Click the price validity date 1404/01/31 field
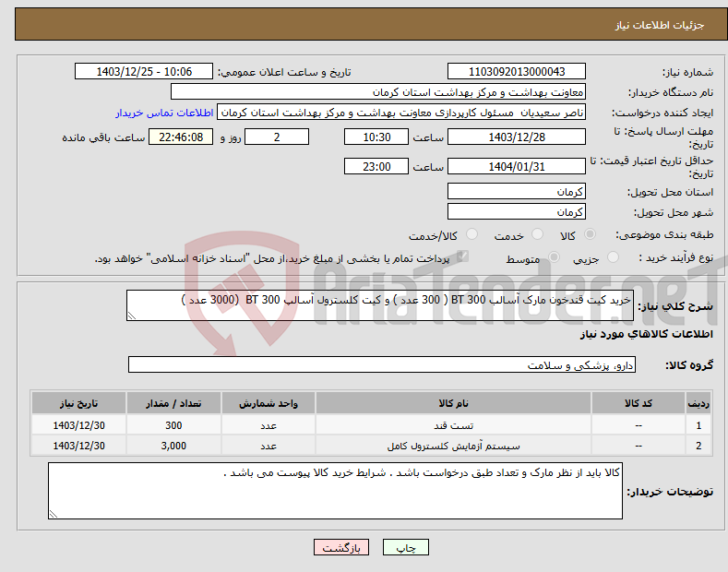728x572 pixels. point(517,166)
